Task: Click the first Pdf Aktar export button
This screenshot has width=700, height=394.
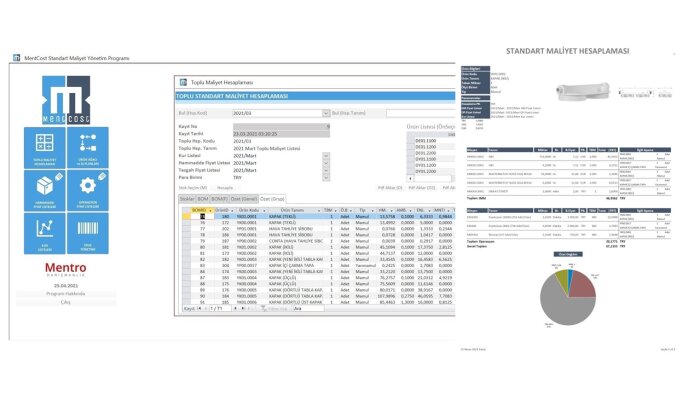Action: pos(390,188)
